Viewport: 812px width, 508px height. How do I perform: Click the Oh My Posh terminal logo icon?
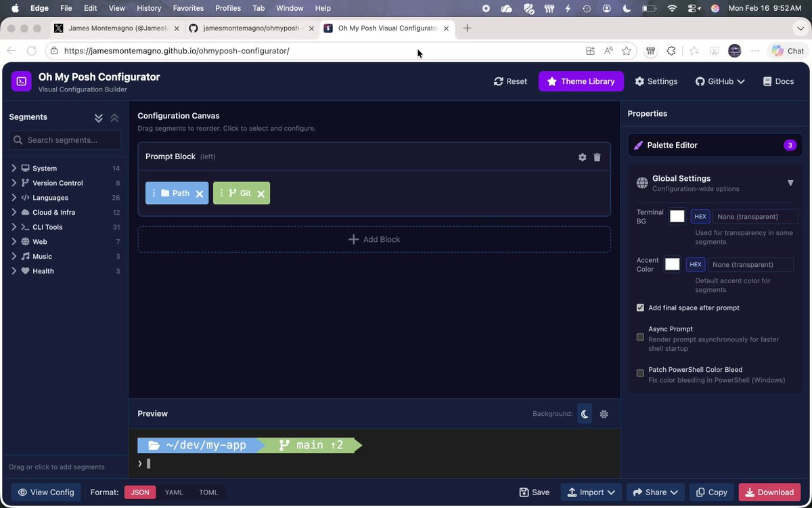click(x=22, y=81)
